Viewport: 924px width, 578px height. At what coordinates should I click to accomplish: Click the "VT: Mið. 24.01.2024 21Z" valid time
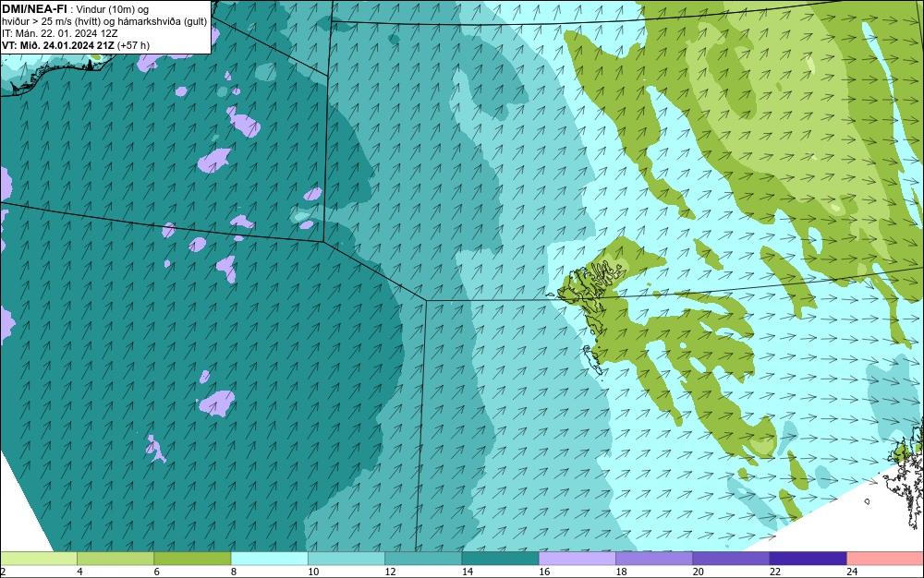pyautogui.click(x=58, y=45)
